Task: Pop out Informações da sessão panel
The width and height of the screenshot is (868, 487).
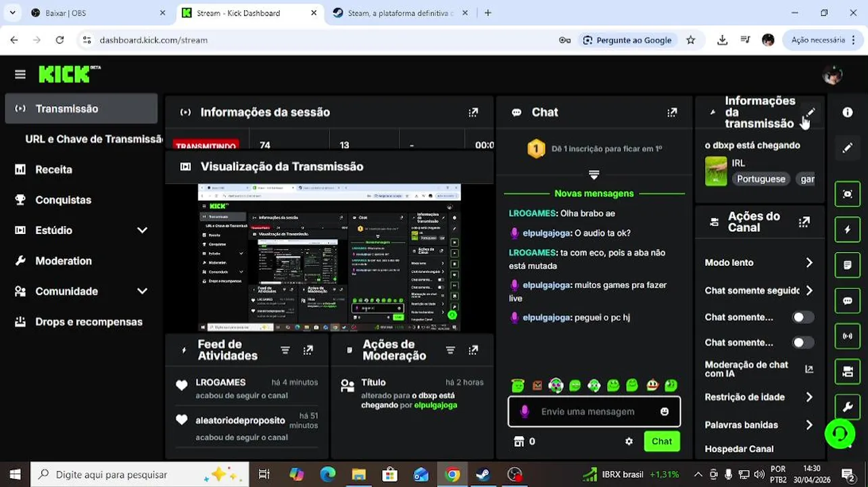Action: pyautogui.click(x=473, y=112)
